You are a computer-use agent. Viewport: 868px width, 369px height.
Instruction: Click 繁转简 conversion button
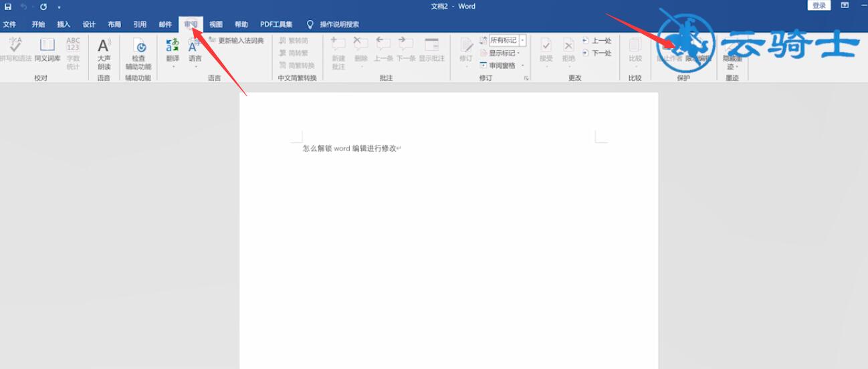[x=294, y=41]
